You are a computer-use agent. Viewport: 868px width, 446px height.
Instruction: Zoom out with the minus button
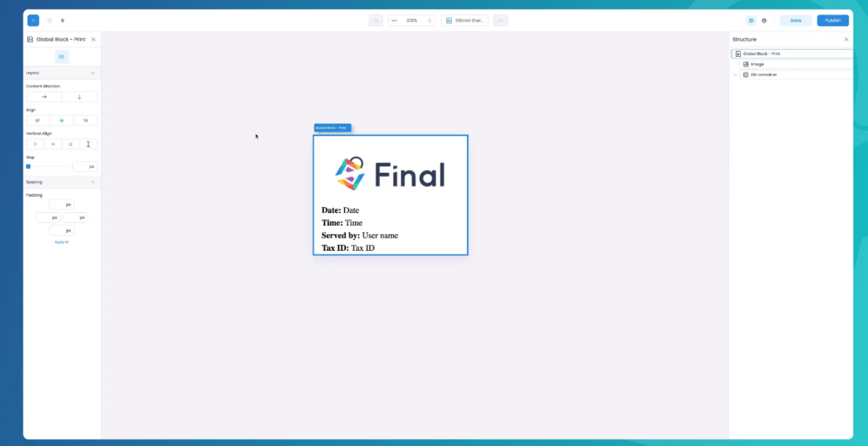click(394, 20)
